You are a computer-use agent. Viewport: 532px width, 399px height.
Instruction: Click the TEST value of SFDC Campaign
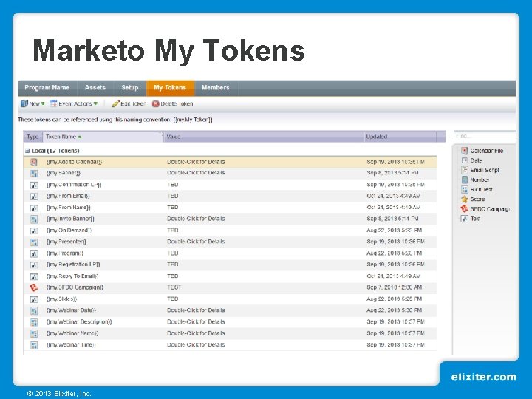174,287
